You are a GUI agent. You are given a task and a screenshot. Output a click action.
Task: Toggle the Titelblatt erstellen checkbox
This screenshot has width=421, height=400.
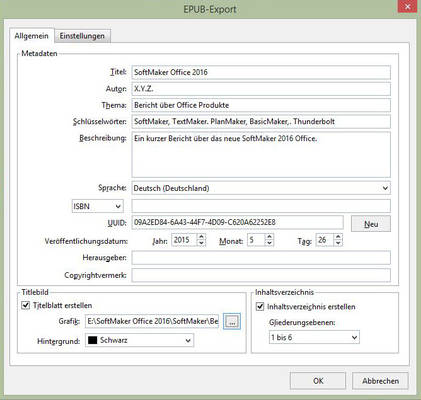(26, 305)
